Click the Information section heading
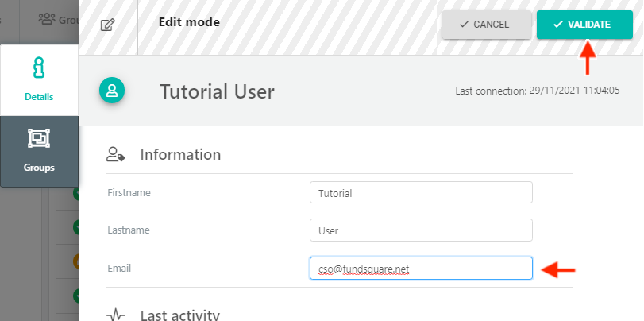 [180, 154]
